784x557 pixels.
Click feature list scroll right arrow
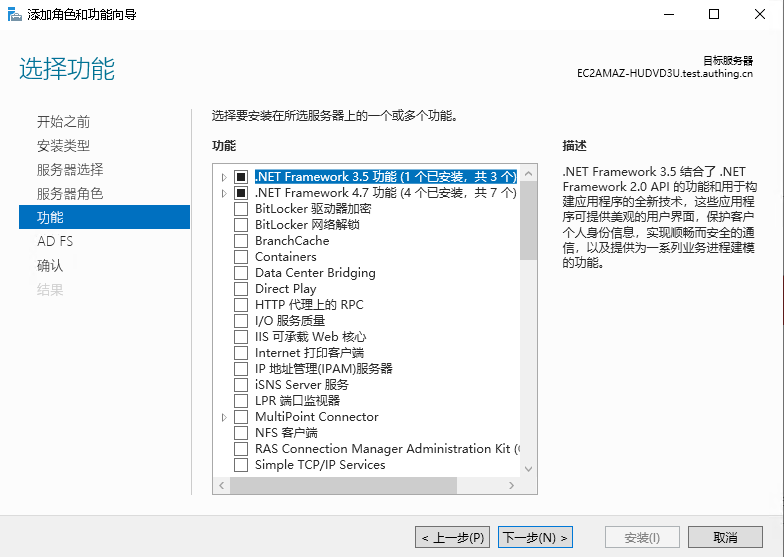(x=512, y=486)
